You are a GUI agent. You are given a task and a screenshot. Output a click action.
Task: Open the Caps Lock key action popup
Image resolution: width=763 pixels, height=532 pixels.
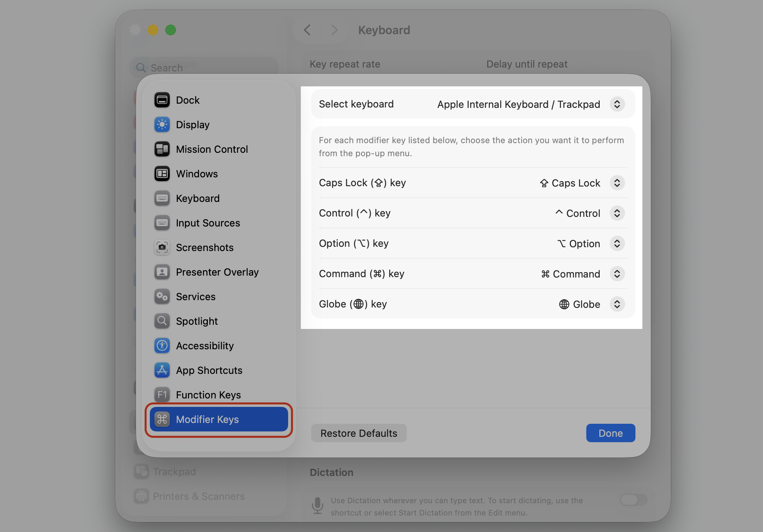617,183
